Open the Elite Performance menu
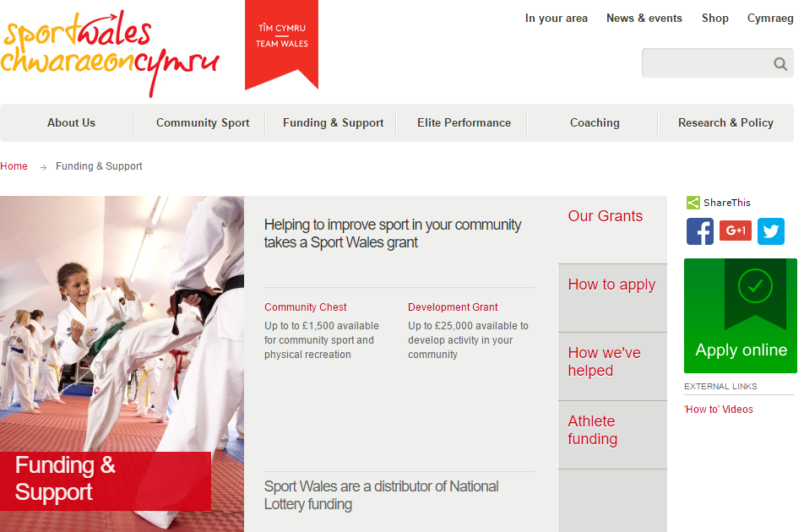 pos(464,123)
